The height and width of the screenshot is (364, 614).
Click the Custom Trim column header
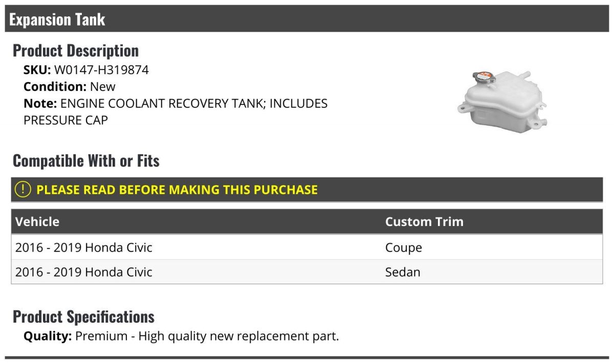424,222
